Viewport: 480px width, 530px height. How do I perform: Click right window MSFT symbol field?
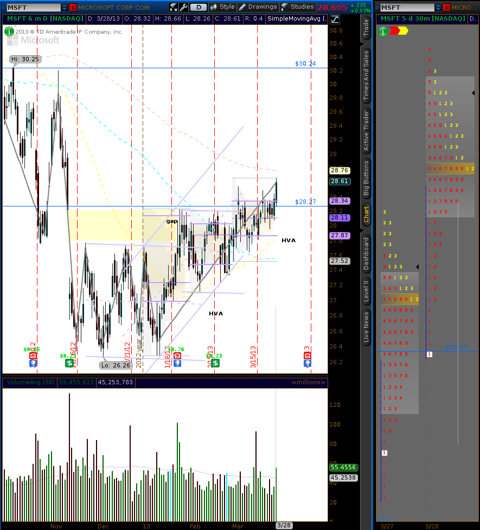tap(407, 7)
